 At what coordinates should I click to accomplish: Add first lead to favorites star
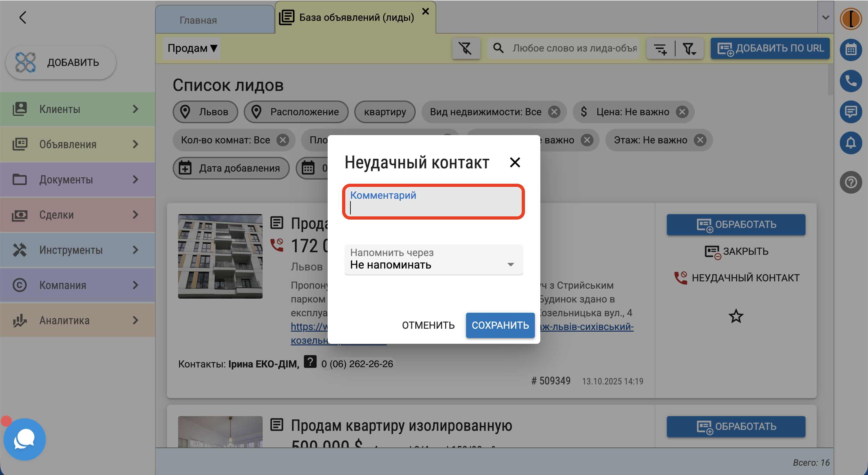pos(736,316)
